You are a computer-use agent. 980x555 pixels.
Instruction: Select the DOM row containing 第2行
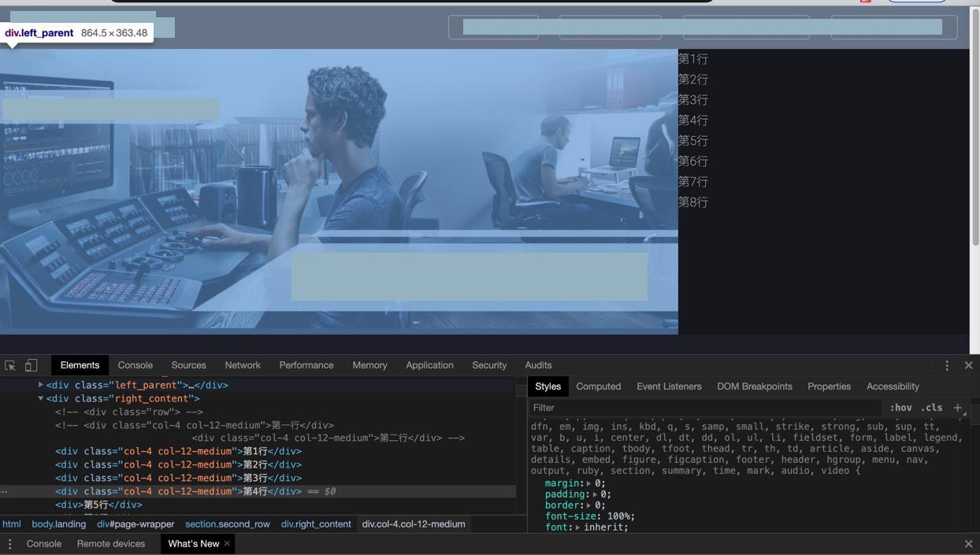pos(258,464)
